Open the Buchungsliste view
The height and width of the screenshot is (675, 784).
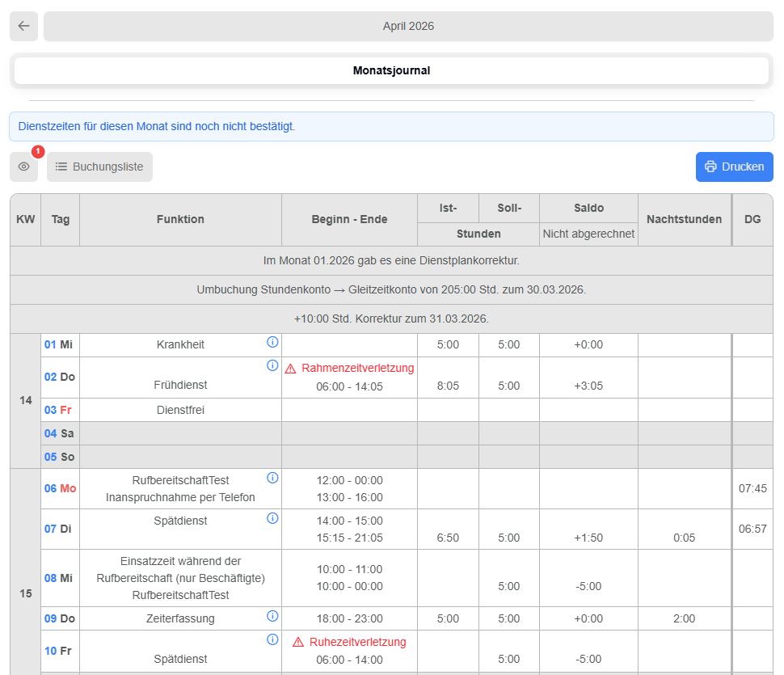point(99,167)
